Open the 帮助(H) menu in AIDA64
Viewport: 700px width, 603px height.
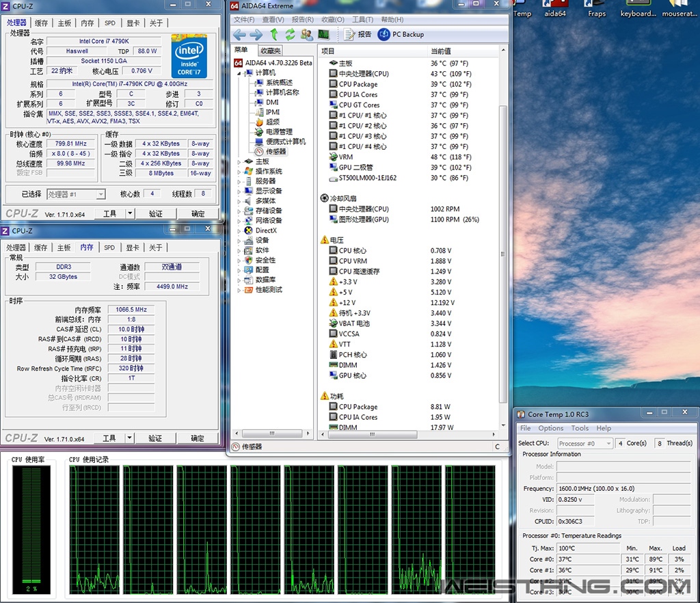click(392, 20)
